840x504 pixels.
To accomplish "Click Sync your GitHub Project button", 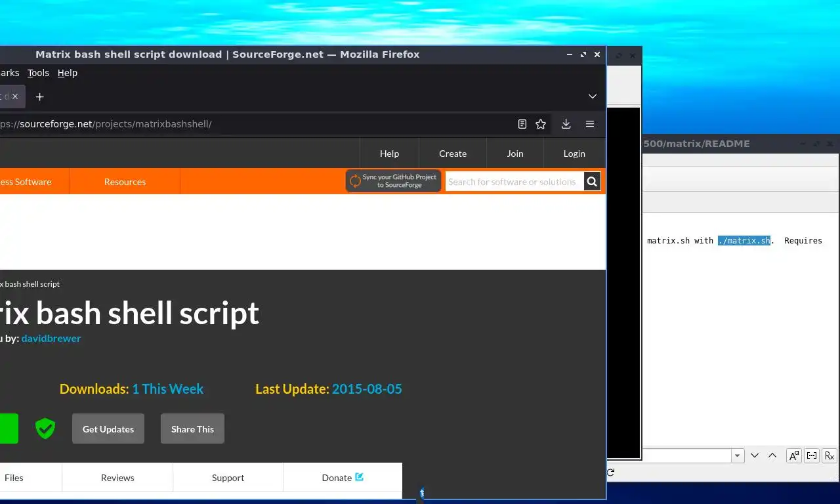I will [x=393, y=181].
